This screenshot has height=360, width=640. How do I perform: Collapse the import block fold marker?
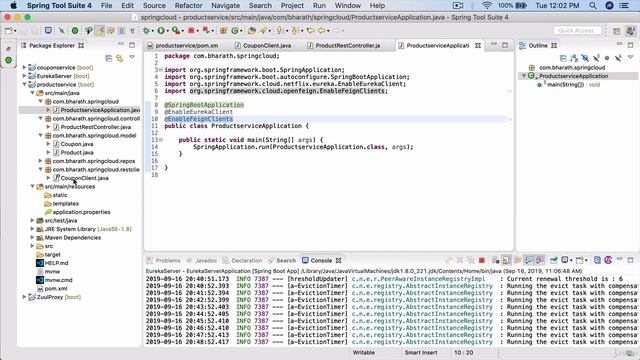161,70
